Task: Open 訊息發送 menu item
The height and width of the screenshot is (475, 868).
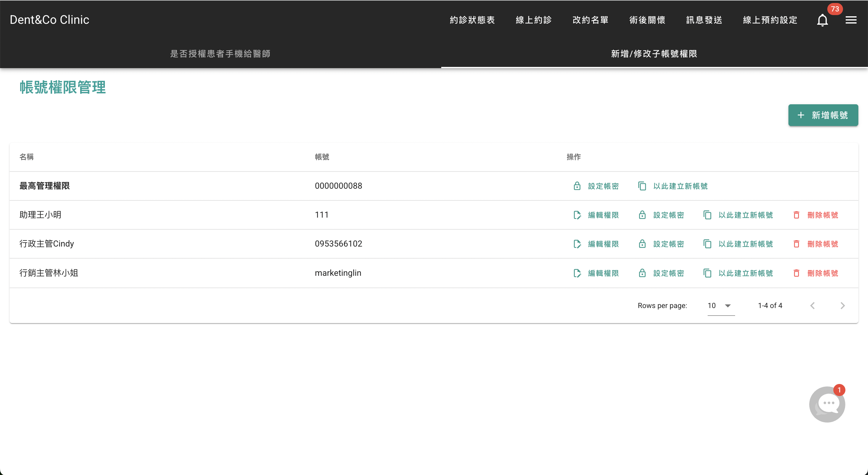Action: pyautogui.click(x=704, y=20)
